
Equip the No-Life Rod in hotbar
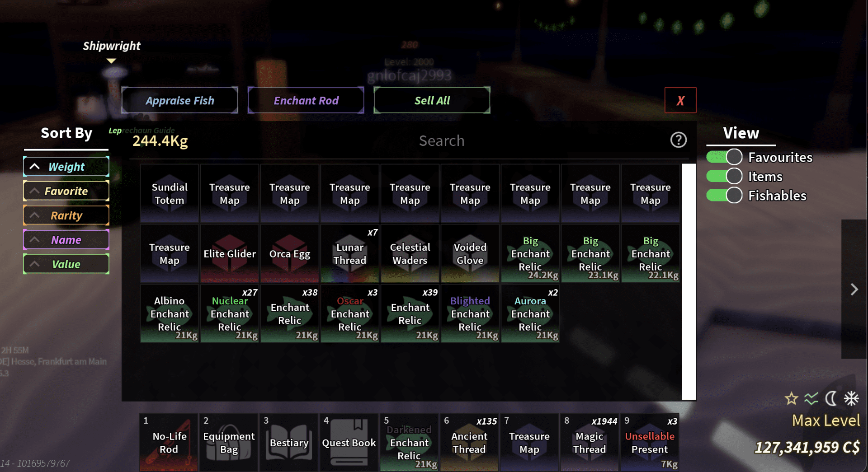(169, 443)
